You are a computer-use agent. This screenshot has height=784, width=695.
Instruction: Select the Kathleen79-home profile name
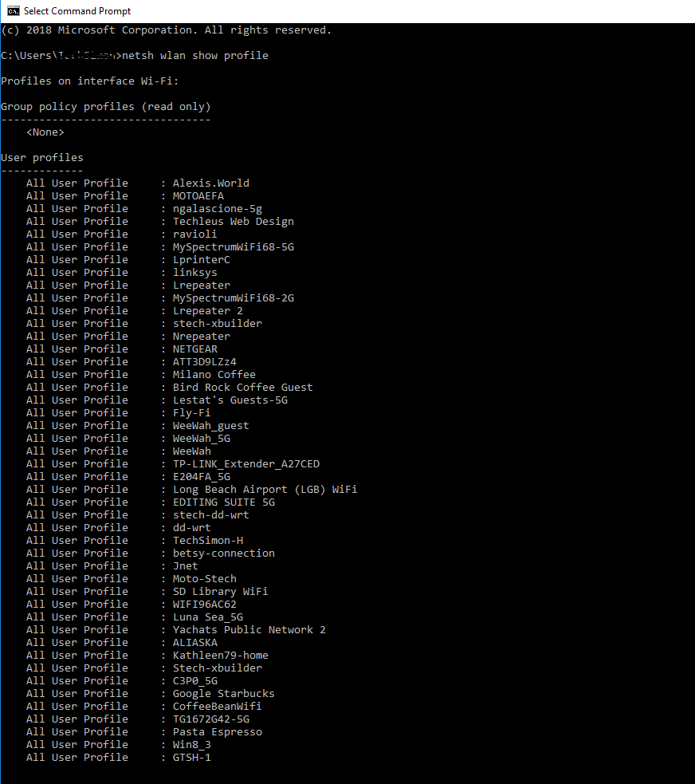pyautogui.click(x=220, y=656)
